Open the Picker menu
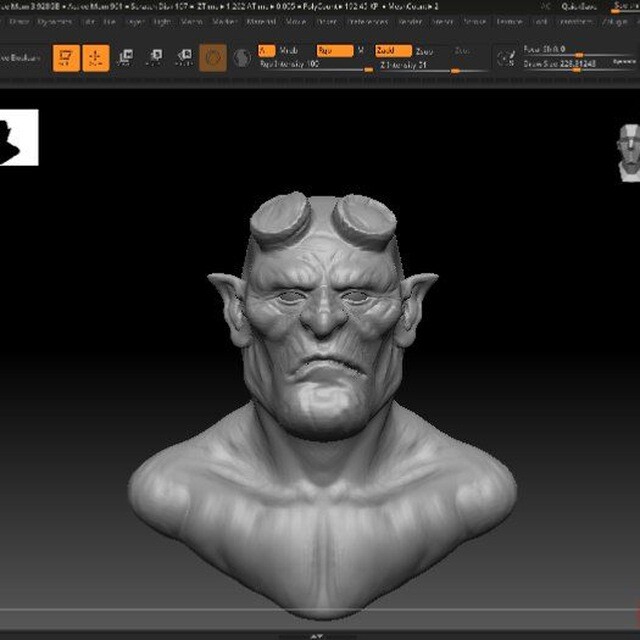 click(327, 22)
